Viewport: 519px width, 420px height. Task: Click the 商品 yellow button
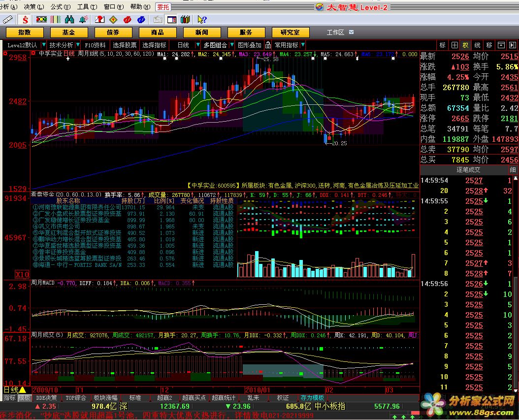click(158, 32)
